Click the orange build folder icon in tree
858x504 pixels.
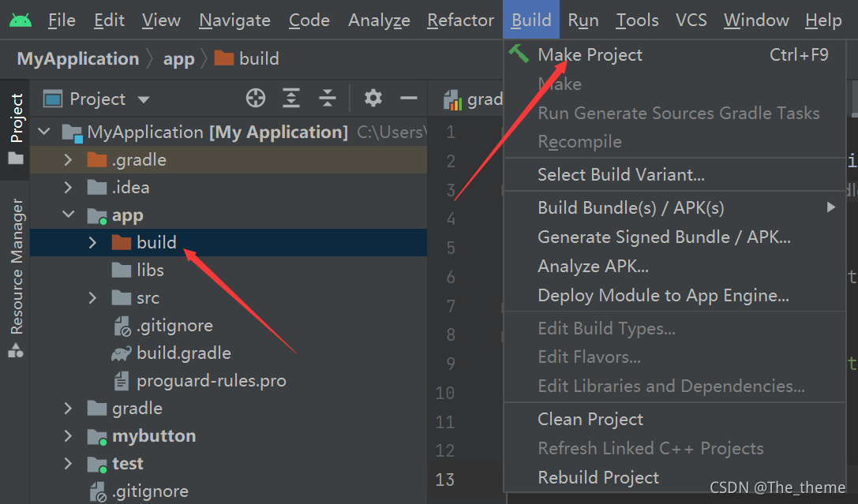pyautogui.click(x=122, y=242)
